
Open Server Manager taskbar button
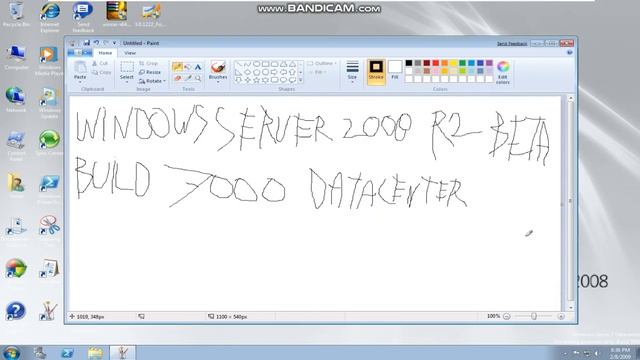click(x=40, y=352)
